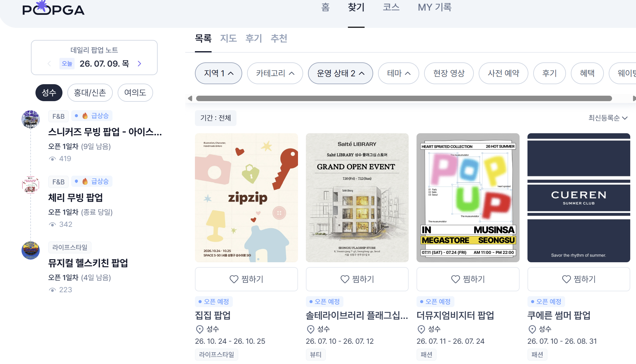Click the views eye icon beside 223

[52, 290]
